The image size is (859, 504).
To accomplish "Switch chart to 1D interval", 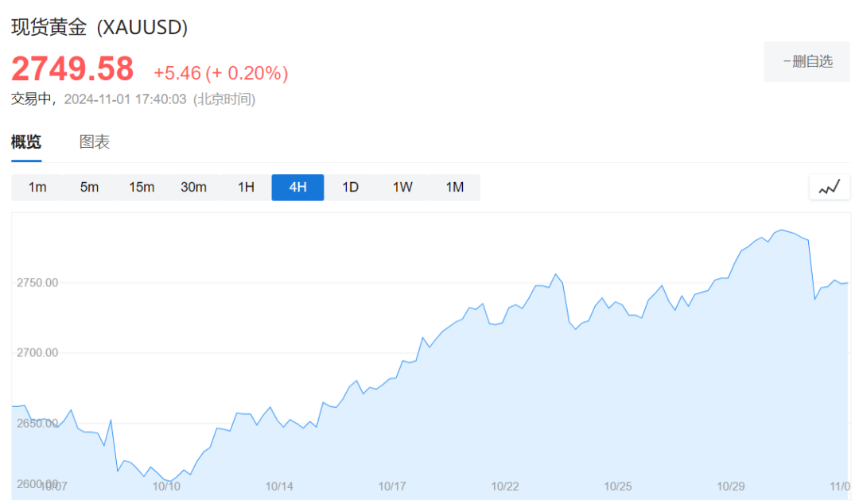I will pyautogui.click(x=350, y=188).
